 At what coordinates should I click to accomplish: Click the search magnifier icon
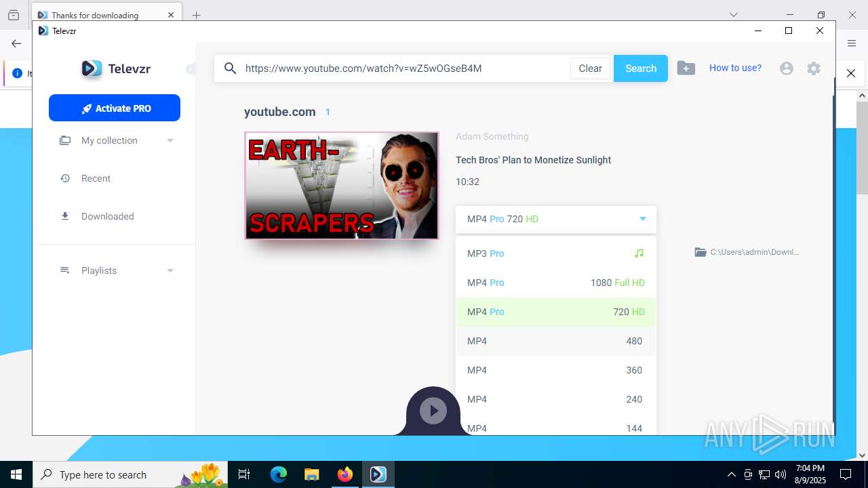231,68
